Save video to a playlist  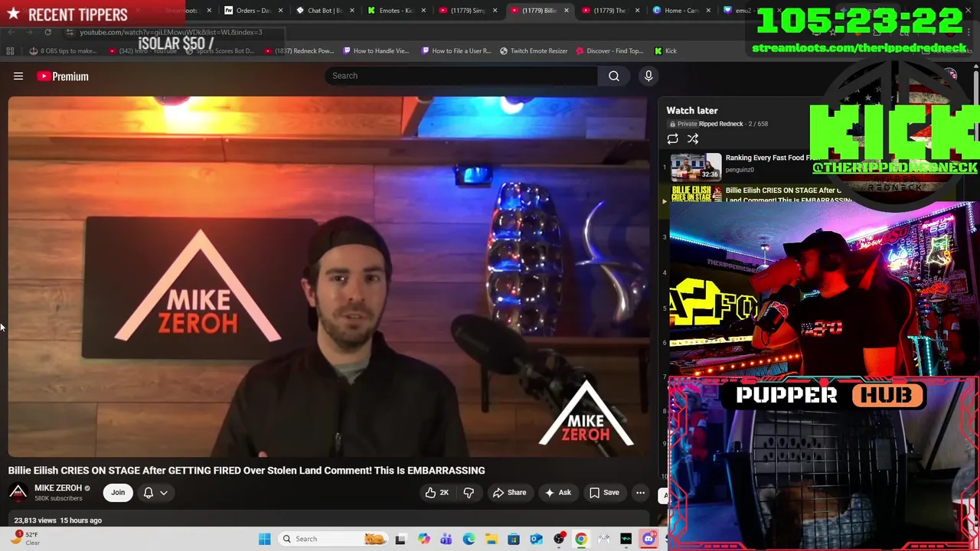(x=603, y=493)
